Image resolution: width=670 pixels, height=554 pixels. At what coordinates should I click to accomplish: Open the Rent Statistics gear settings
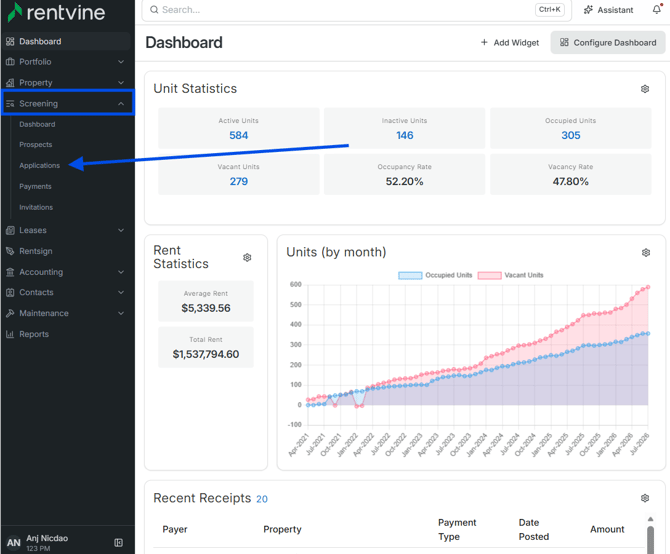point(247,258)
